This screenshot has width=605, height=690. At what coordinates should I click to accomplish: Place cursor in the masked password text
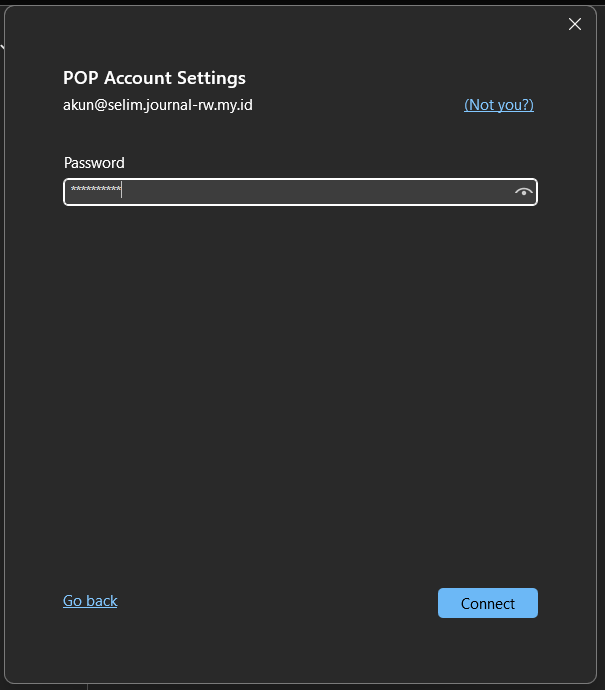click(96, 191)
